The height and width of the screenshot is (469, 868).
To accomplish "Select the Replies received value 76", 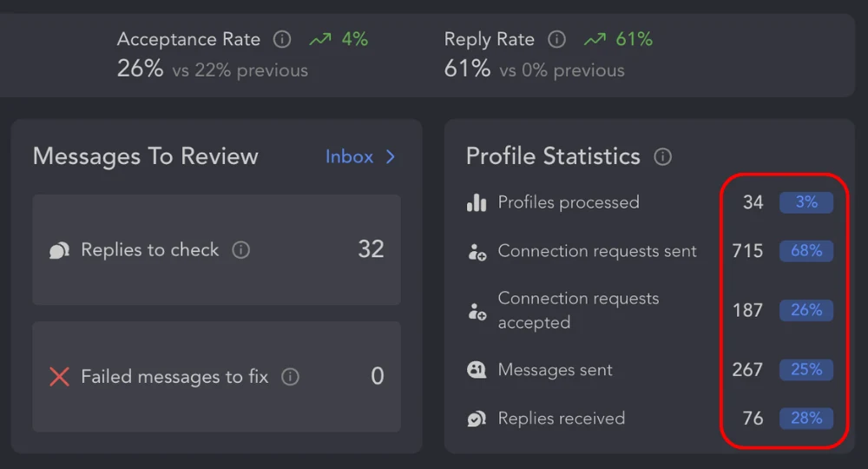I will (753, 419).
